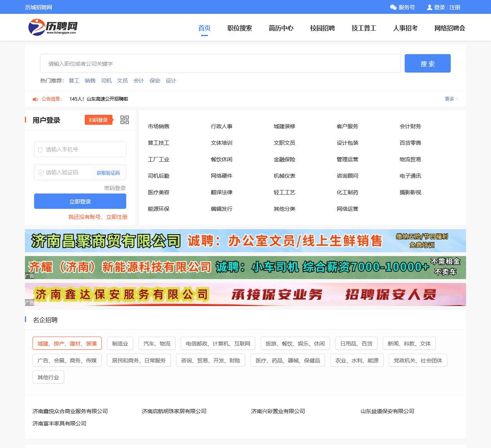Open the 保安 hot keyword link

click(x=155, y=81)
